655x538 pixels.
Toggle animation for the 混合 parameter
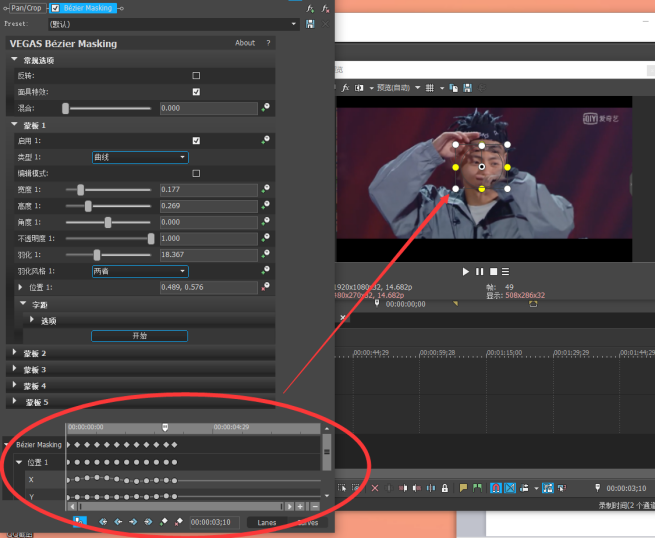pos(266,108)
